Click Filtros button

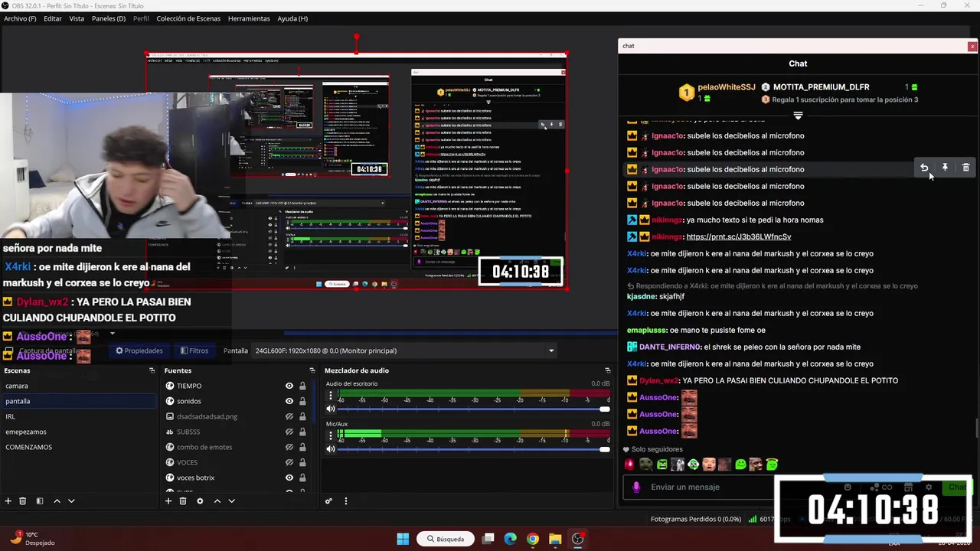click(x=194, y=350)
